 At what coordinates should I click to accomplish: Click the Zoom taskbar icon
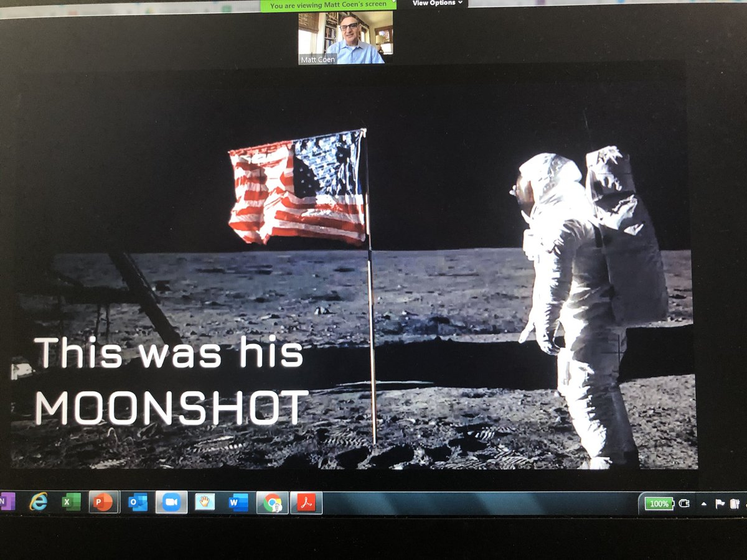point(171,502)
